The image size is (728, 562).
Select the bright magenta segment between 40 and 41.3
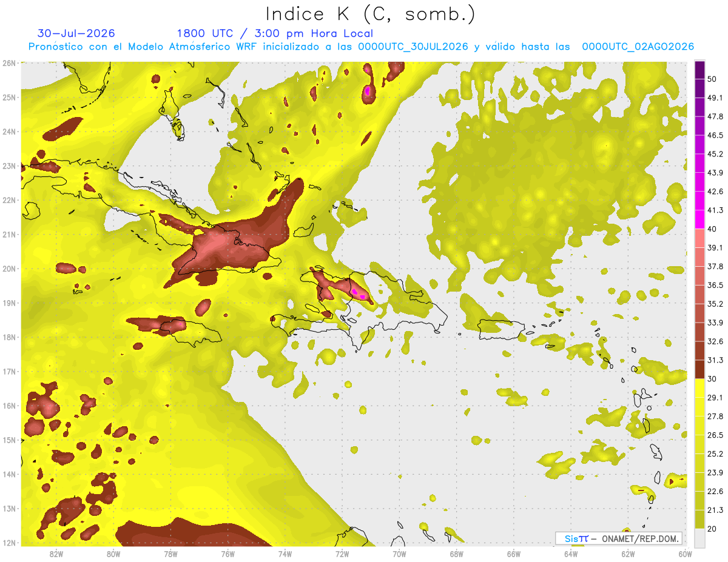699,219
